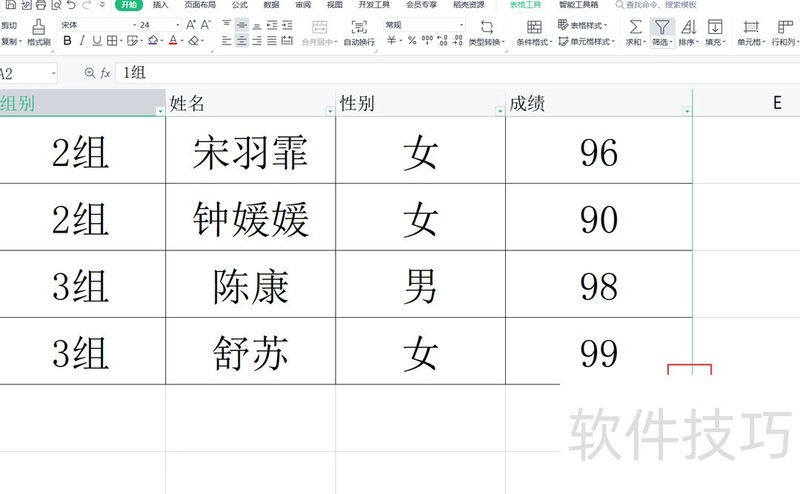Click the decrease indent icon
Viewport: 800px width, 494px height.
point(272,24)
